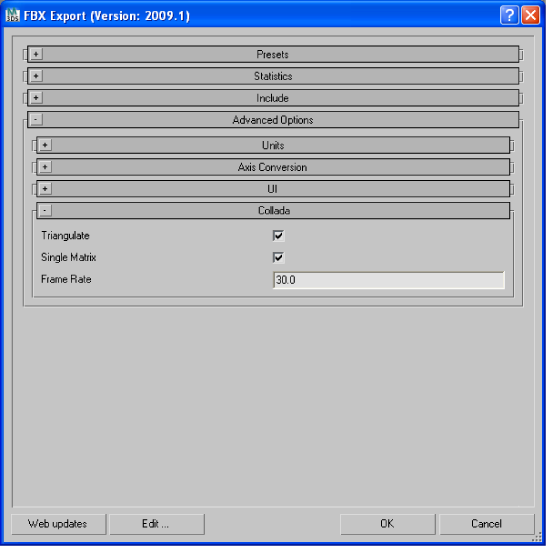Click the 3ds Max icon in title bar
The image size is (546, 546).
pyautogui.click(x=13, y=16)
